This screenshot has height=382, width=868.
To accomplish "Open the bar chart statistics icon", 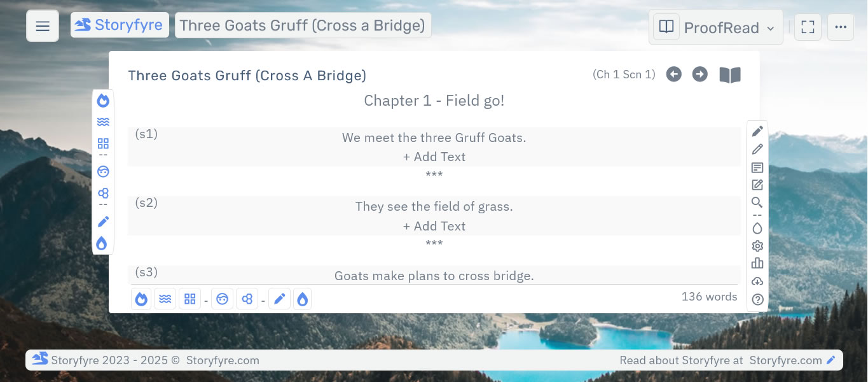I will (x=757, y=263).
